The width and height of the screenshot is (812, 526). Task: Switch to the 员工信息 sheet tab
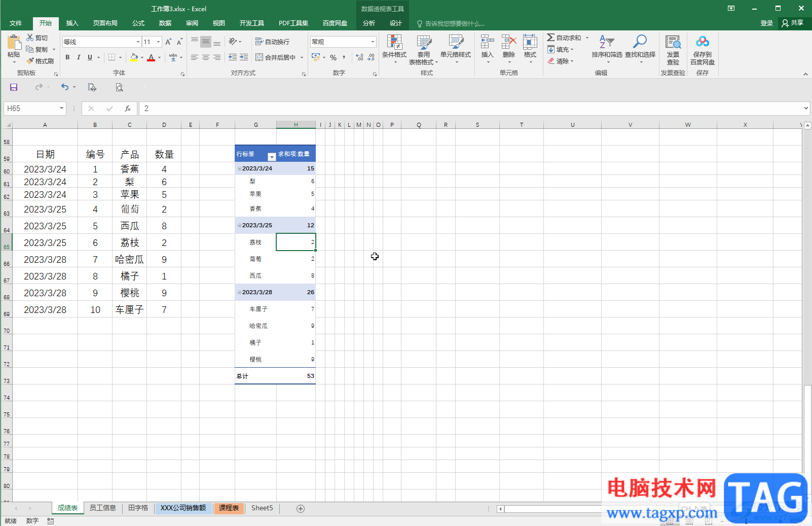(x=103, y=508)
